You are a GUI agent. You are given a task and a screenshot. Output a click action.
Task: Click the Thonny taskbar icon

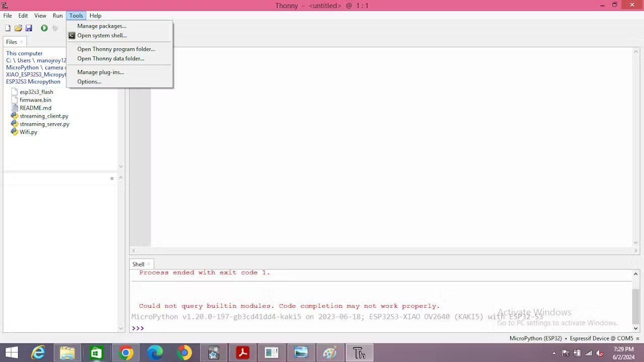coord(359,353)
